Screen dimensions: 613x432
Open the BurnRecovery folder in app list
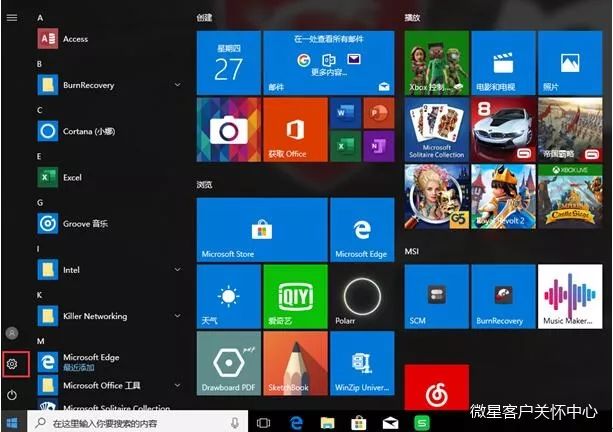(109, 85)
